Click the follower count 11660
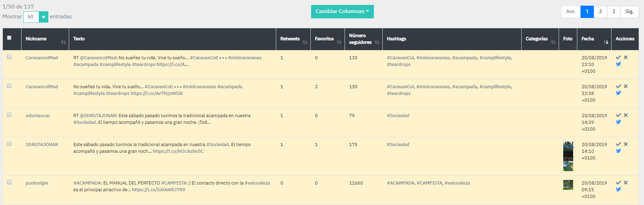644x205 pixels. click(x=356, y=183)
